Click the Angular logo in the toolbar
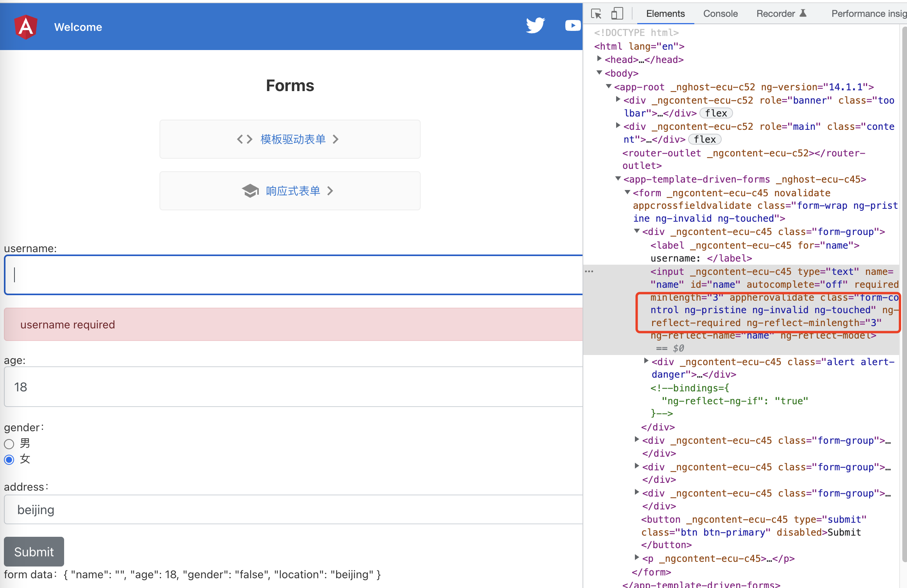This screenshot has width=907, height=588. pos(26,27)
